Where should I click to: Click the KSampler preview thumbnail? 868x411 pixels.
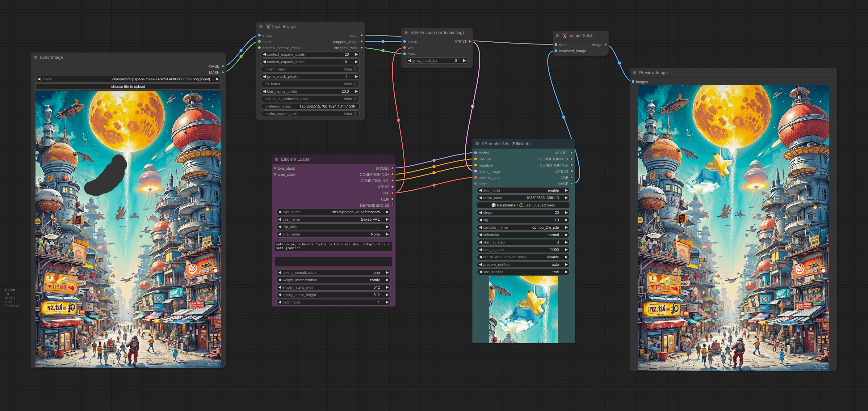[523, 310]
